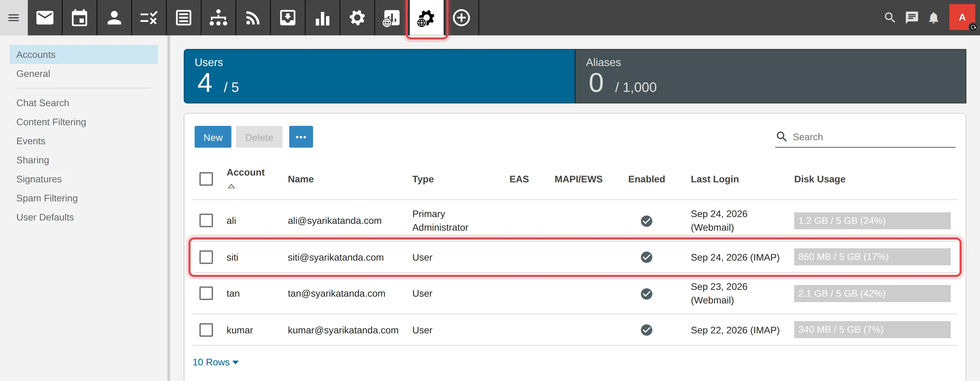This screenshot has height=381, width=980.
Task: Click the email kumar@syarikatanda.com
Action: coord(343,330)
